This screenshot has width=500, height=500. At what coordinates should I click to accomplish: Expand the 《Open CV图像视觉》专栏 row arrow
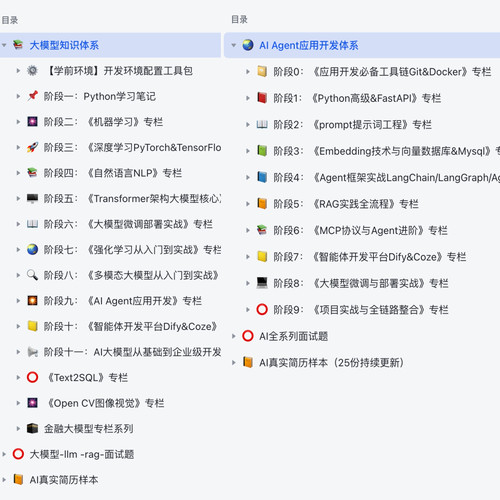(x=18, y=403)
